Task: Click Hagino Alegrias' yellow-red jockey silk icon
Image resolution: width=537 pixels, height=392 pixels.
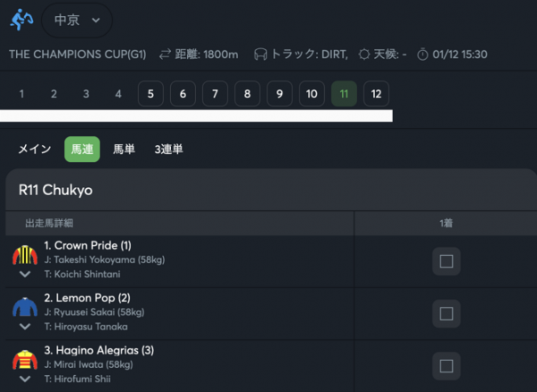Action: coord(25,360)
